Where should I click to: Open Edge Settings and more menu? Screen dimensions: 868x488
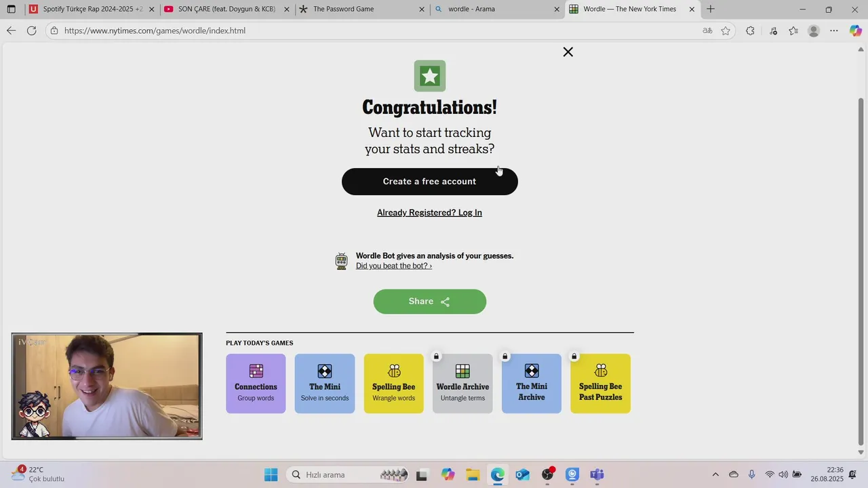(x=834, y=30)
